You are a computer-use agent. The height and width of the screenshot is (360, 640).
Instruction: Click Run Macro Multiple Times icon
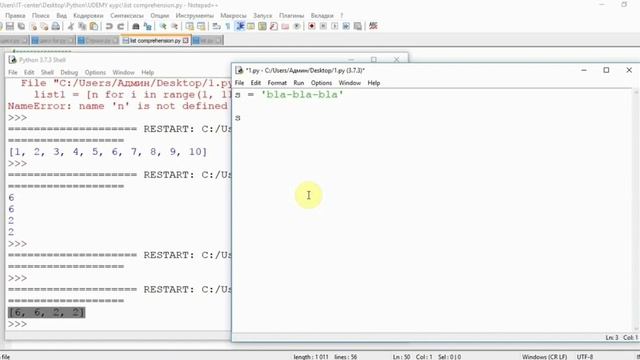click(x=346, y=26)
